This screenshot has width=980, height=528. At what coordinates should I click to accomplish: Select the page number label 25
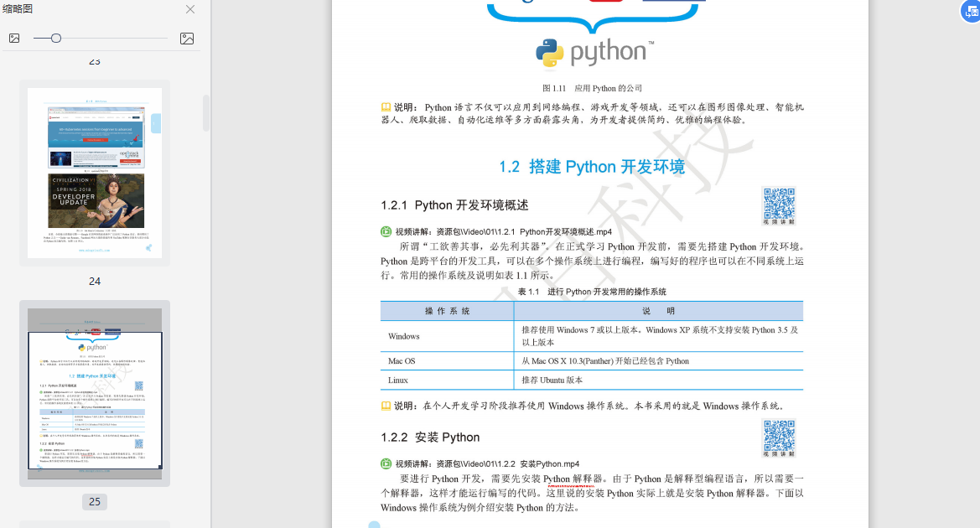[x=95, y=502]
